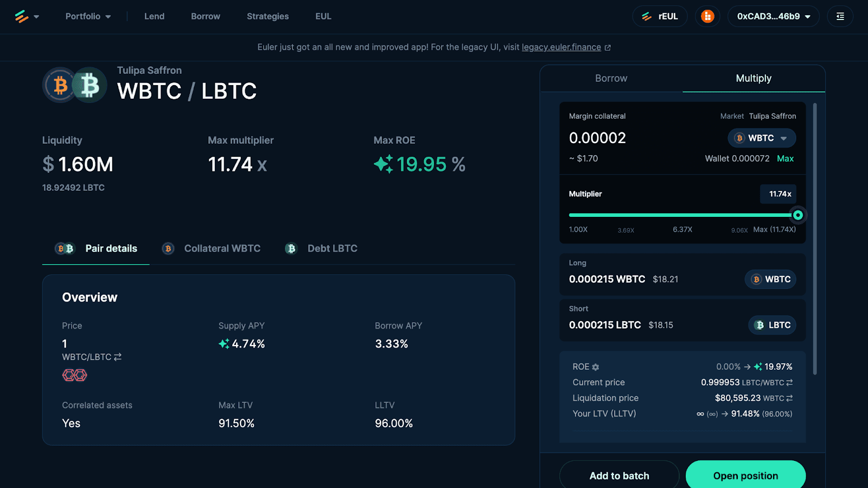Click the orange network icon in header
Image resolution: width=868 pixels, height=488 pixels.
(707, 16)
